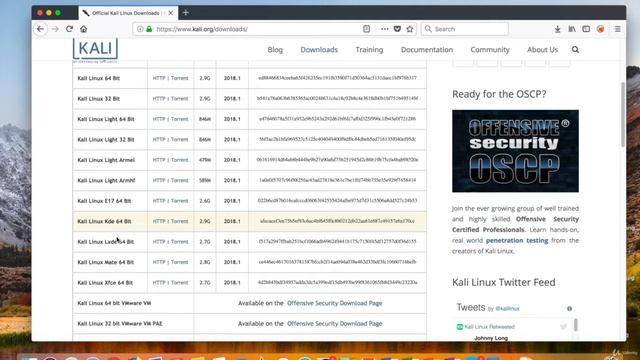This screenshot has width=640, height=360.
Task: Focus the browser Search field
Action: [464, 29]
